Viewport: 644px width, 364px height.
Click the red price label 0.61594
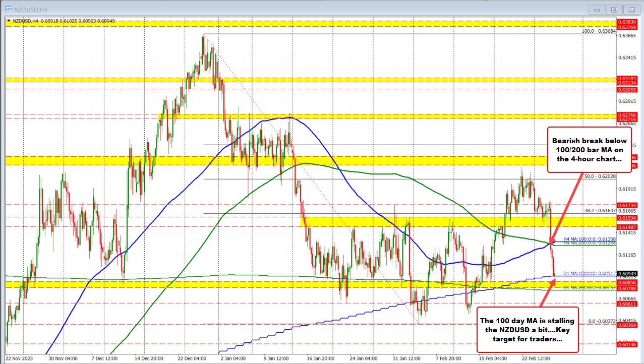(628, 218)
